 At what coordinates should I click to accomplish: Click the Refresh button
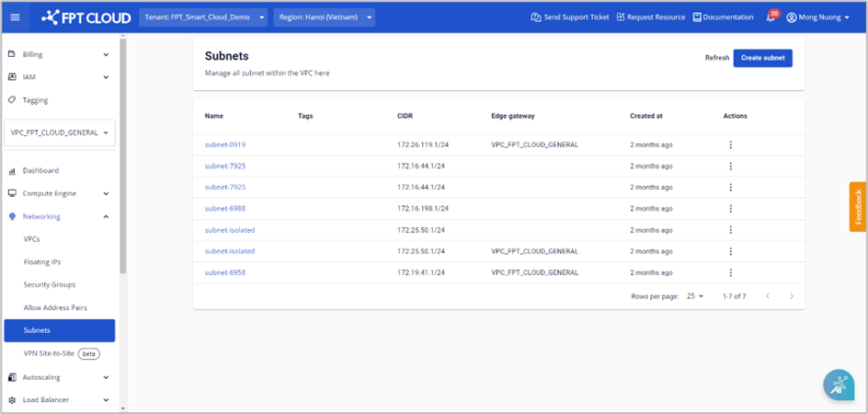click(716, 58)
